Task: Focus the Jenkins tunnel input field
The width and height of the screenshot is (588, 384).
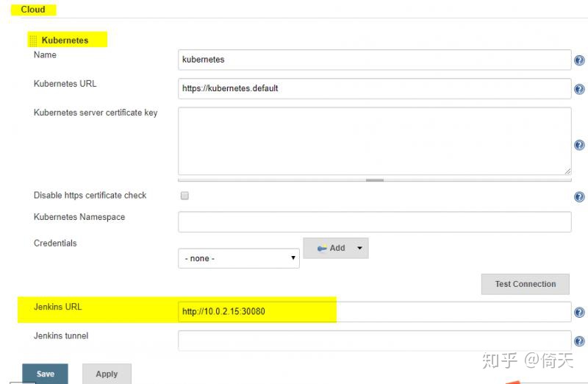Action: (375, 341)
